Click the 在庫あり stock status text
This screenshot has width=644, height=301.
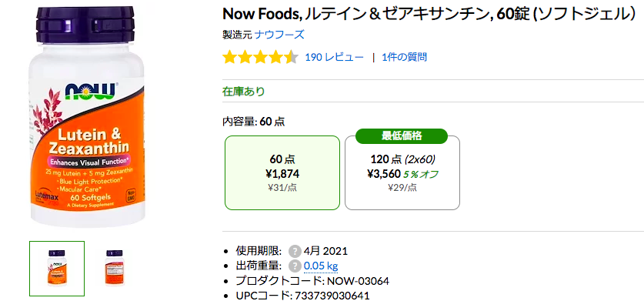click(244, 92)
